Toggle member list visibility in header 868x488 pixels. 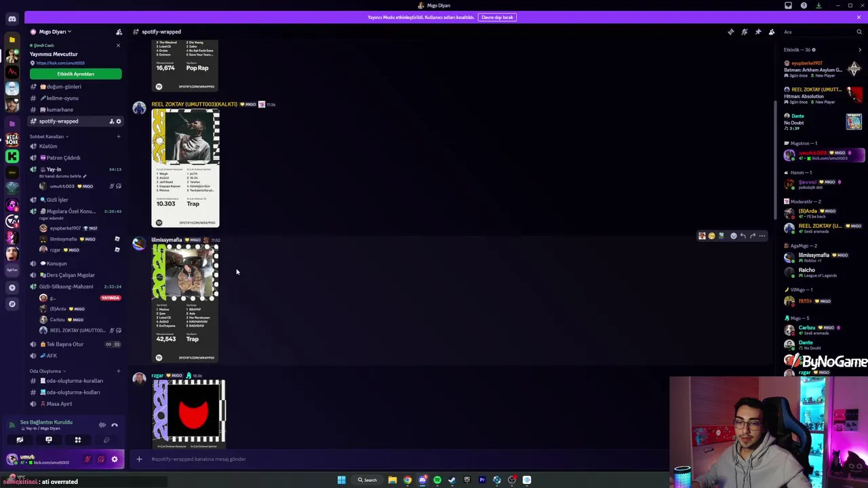[x=772, y=32]
